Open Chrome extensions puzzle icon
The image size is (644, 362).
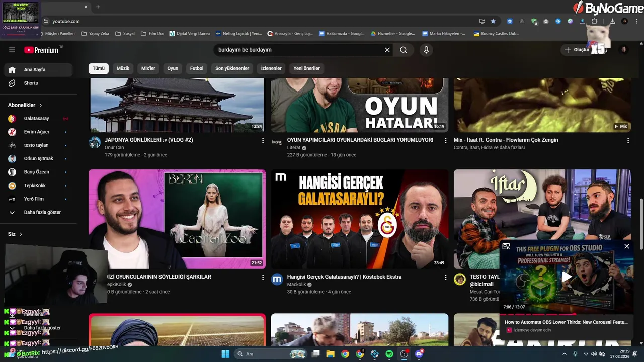594,21
